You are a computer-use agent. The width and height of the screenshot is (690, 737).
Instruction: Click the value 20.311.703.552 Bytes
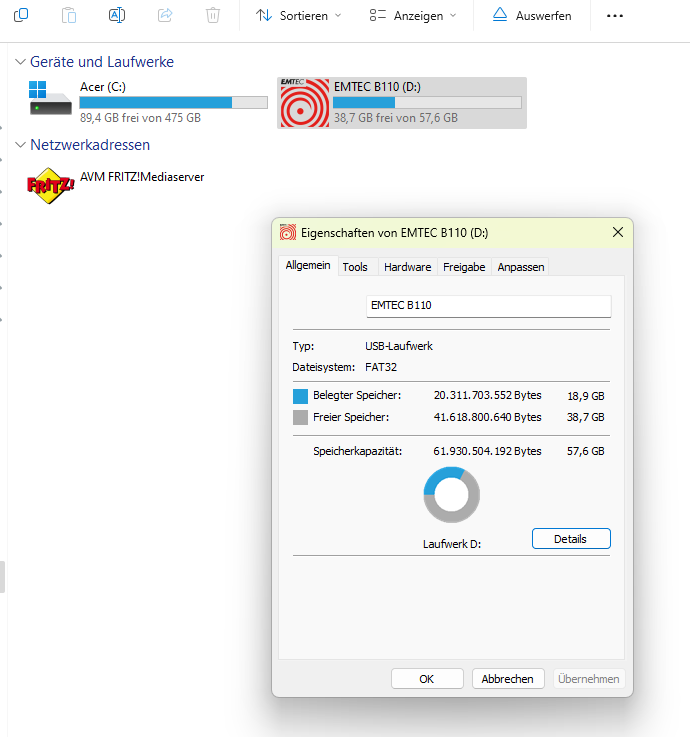pos(487,395)
